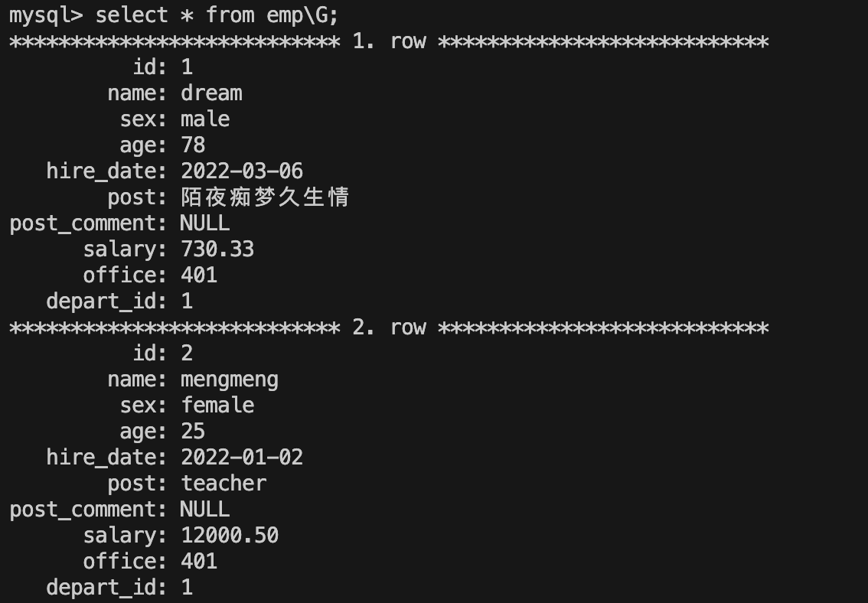Click the salary value 12000.50
868x603 pixels.
click(x=229, y=535)
